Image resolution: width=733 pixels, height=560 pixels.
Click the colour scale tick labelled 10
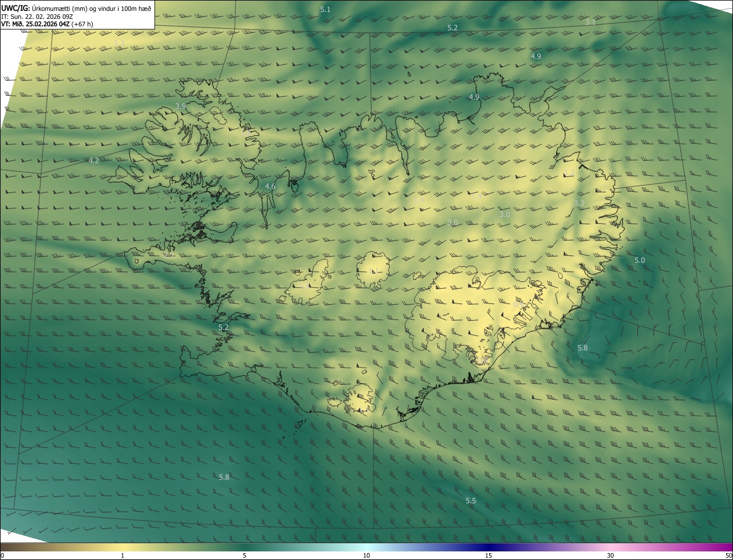366,555
